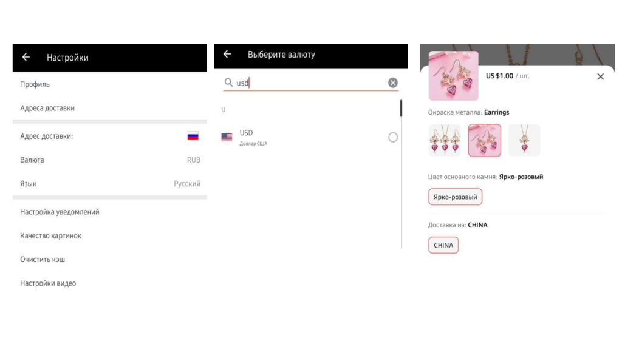This screenshot has width=622, height=364.
Task: Tap the Russian flag delivery country icon
Action: pyautogui.click(x=193, y=136)
